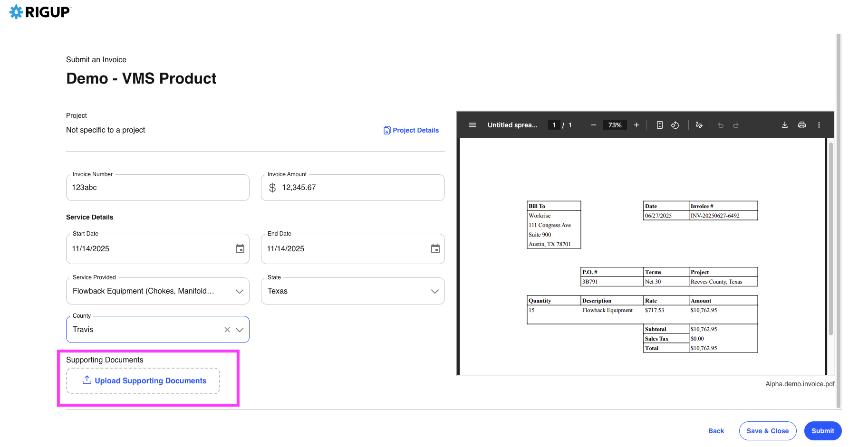Zoom out the PDF with the minus icon

coord(594,125)
